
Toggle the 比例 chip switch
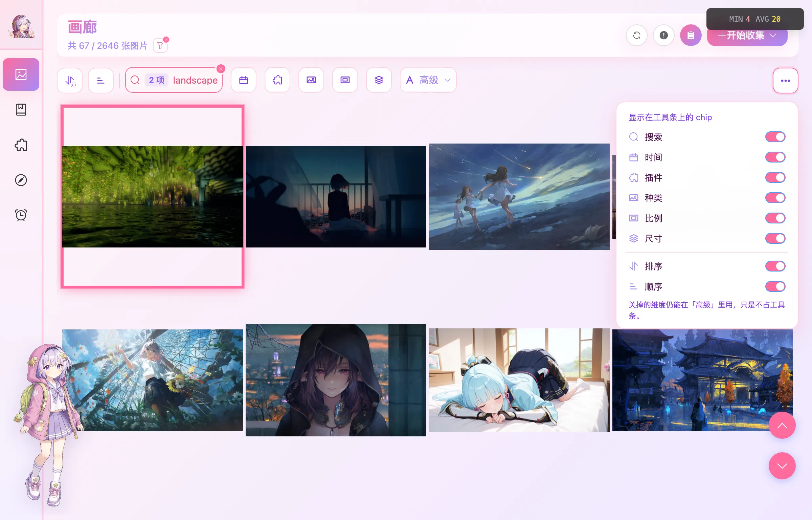(775, 218)
